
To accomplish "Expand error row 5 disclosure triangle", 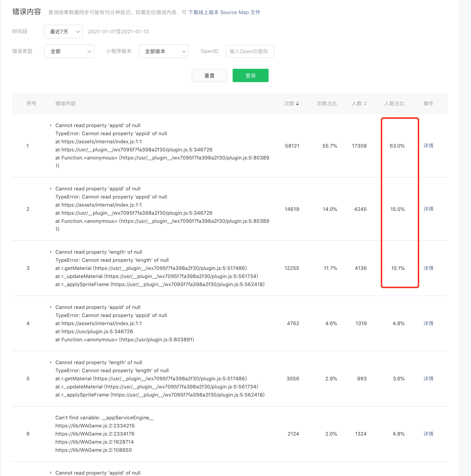I will pos(51,362).
